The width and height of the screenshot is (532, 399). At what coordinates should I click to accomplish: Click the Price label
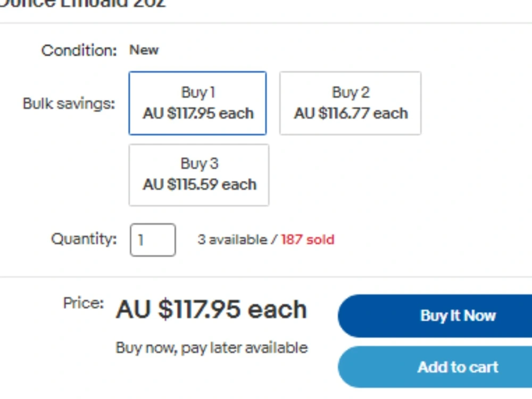[x=84, y=303]
